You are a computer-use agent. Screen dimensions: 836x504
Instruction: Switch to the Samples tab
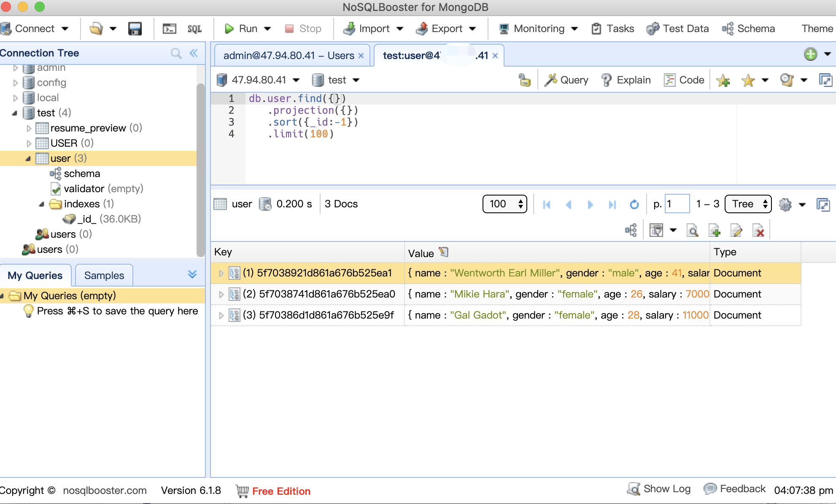coord(104,276)
